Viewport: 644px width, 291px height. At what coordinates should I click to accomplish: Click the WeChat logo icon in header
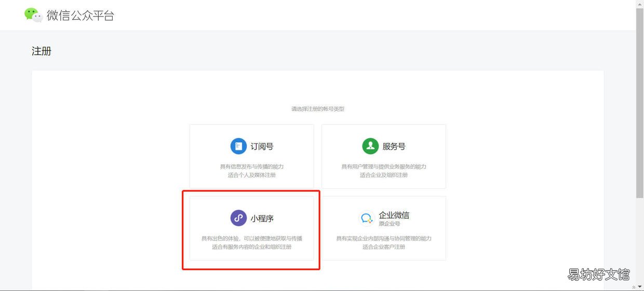33,15
